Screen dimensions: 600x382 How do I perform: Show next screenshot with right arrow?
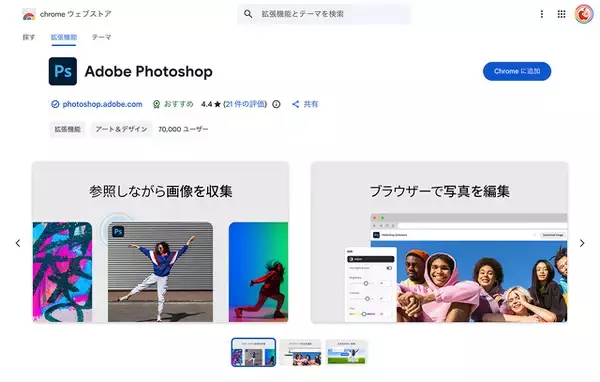pos(582,243)
